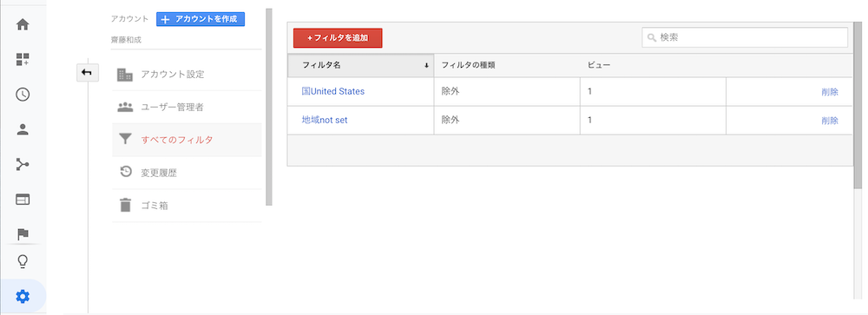Click the アカウントを作成 button
The height and width of the screenshot is (315, 868).
tap(201, 19)
